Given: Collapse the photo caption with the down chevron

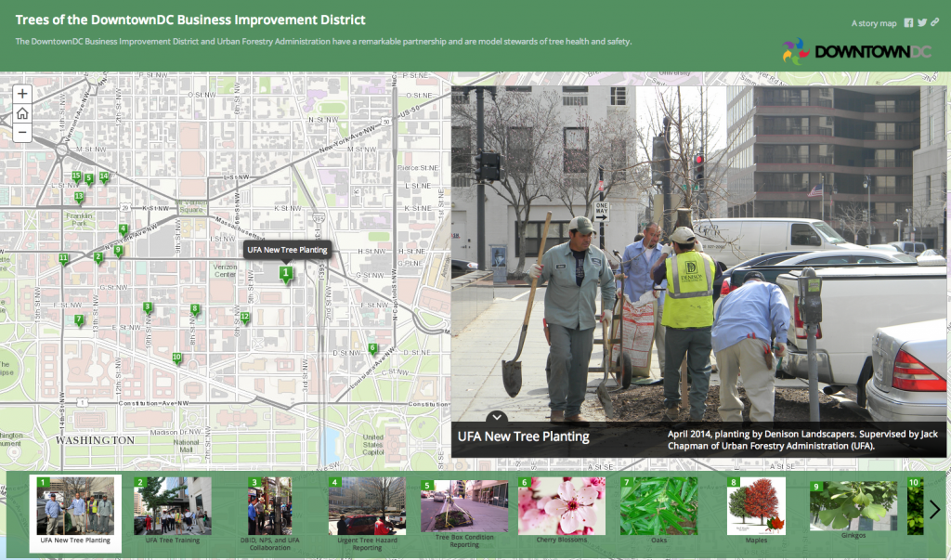Looking at the screenshot, I should click(497, 417).
